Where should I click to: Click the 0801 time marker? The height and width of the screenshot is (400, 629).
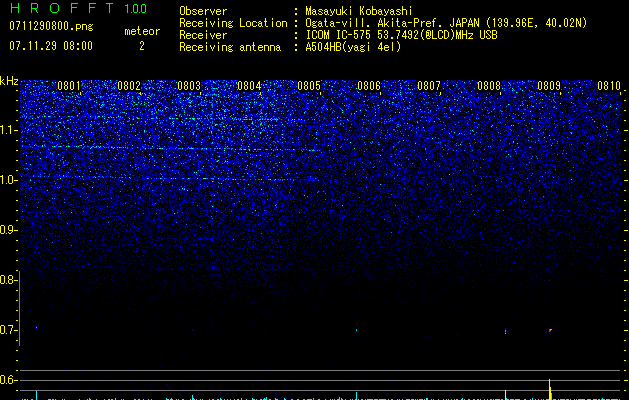coord(69,86)
